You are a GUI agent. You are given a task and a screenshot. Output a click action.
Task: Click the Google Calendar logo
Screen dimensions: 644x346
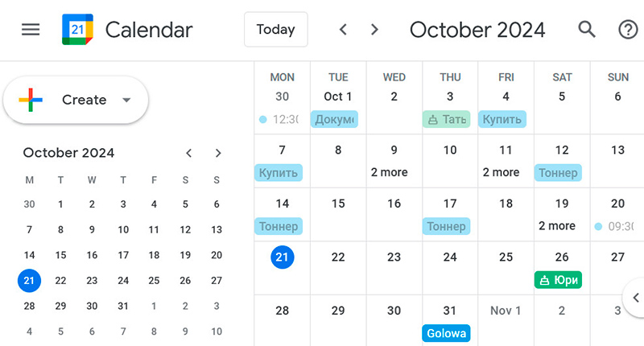(x=77, y=30)
